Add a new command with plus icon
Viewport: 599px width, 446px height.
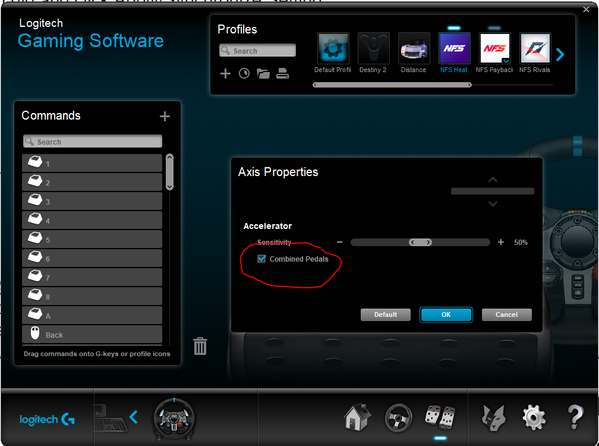click(x=165, y=116)
